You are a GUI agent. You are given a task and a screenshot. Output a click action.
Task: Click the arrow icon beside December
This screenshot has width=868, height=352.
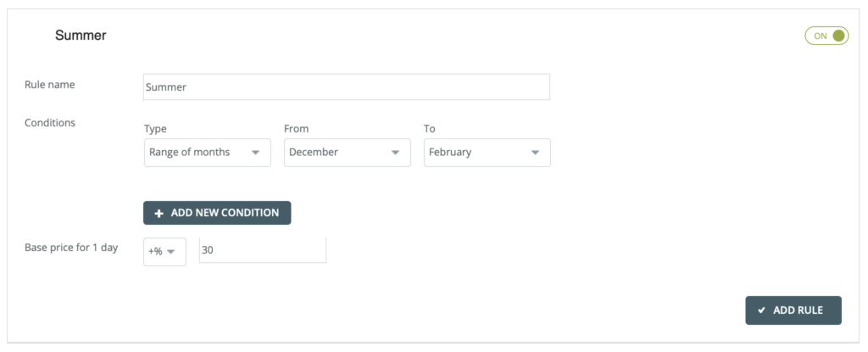tap(395, 153)
